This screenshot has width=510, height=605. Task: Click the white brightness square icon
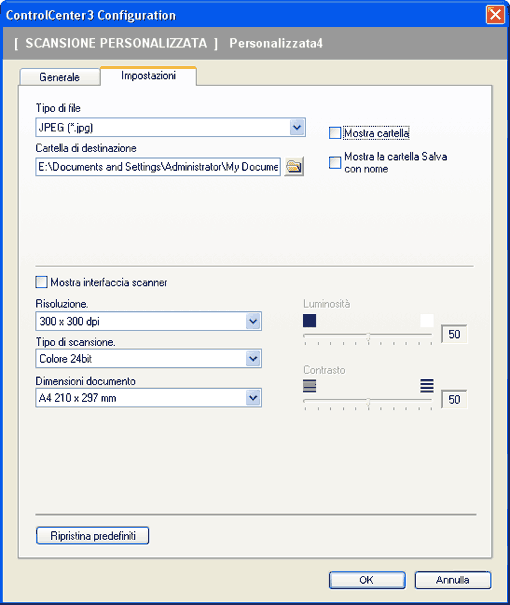coord(427,320)
